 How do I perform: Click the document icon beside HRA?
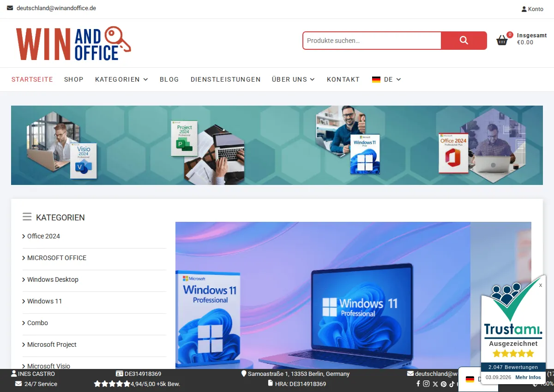pos(271,384)
